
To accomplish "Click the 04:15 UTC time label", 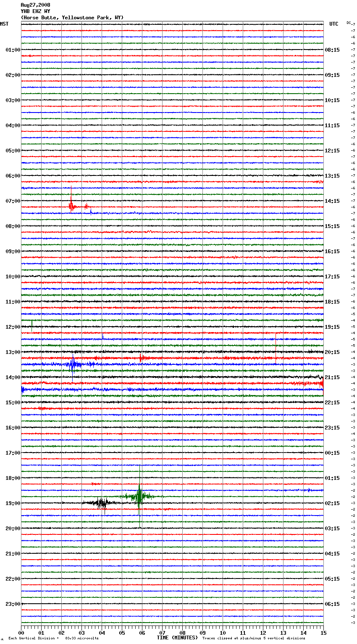I will tap(332, 554).
